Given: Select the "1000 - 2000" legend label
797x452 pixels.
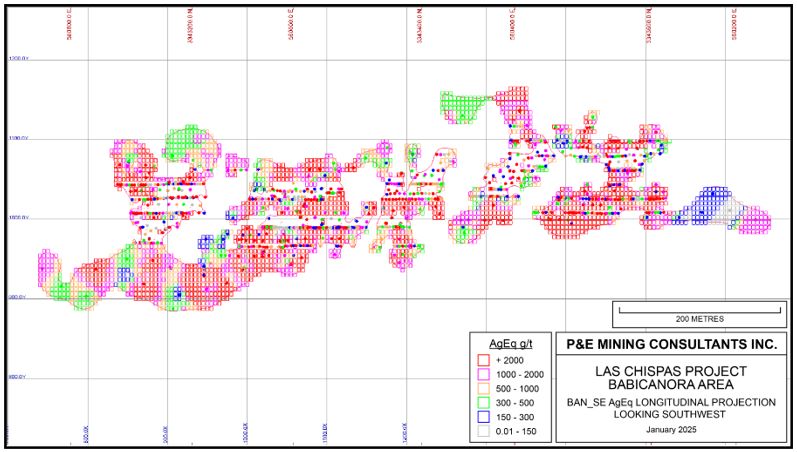Looking at the screenshot, I should coord(520,374).
